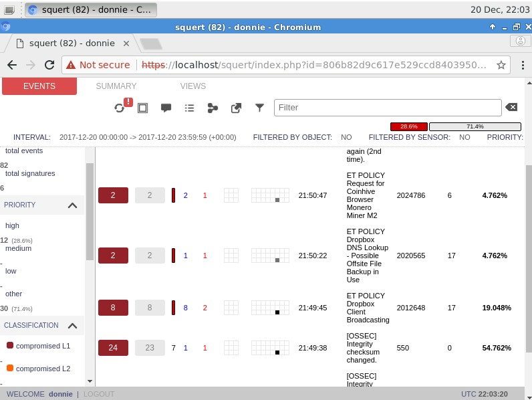This screenshot has height=400, width=532.
Task: Click into the Filter text field
Action: pos(388,108)
